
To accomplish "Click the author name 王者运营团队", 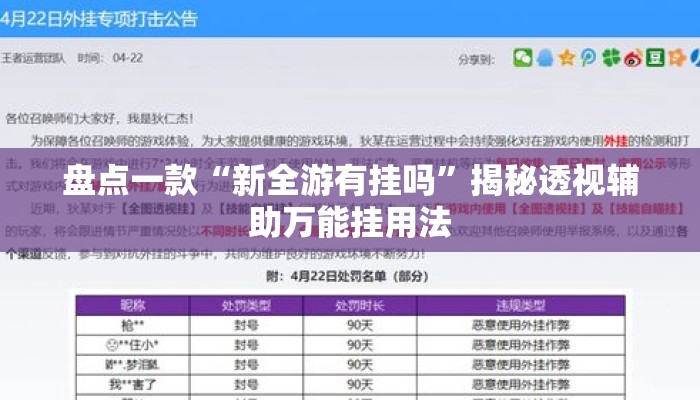I will coord(33,58).
